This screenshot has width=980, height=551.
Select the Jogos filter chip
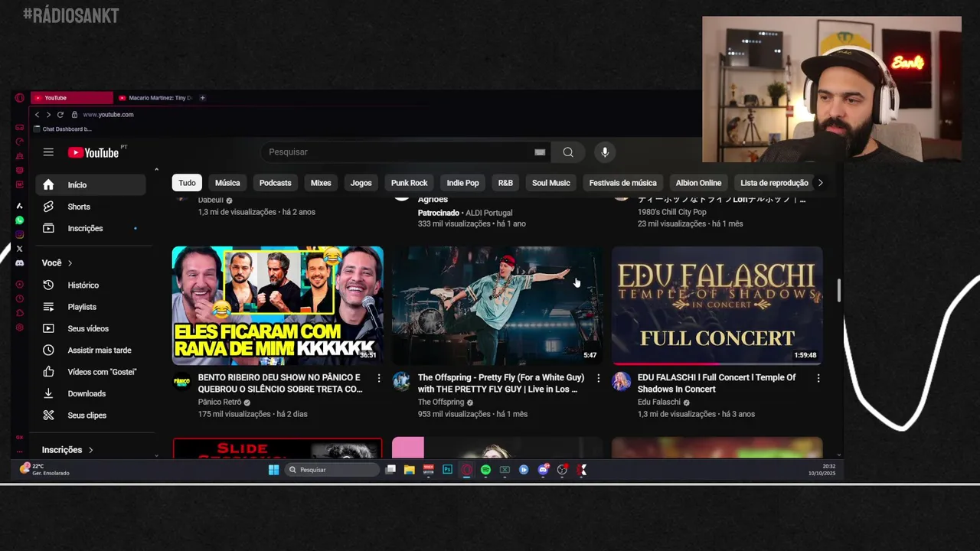tap(361, 183)
